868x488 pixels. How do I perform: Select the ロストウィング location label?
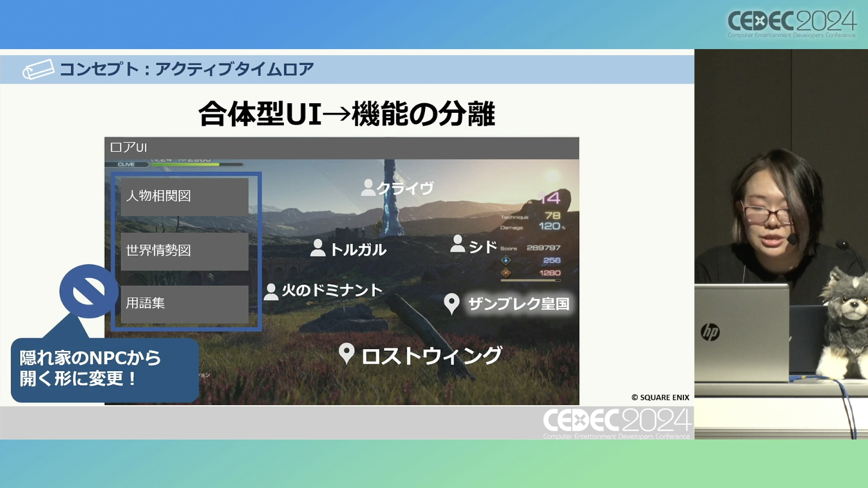tap(432, 355)
